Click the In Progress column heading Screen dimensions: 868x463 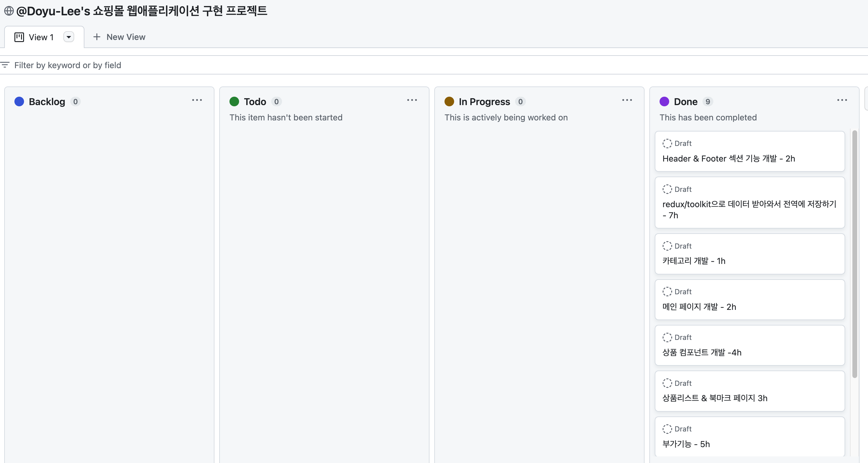coord(484,102)
